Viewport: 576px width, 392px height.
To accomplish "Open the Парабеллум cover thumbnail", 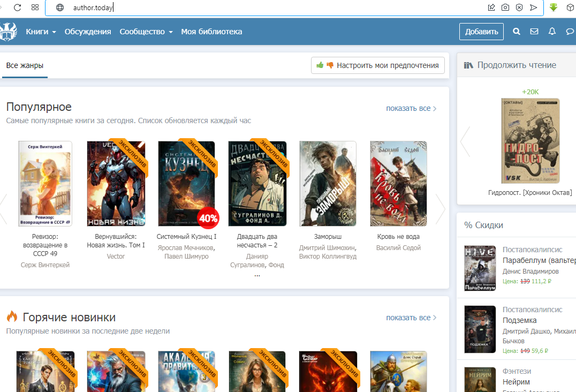I will click(480, 268).
